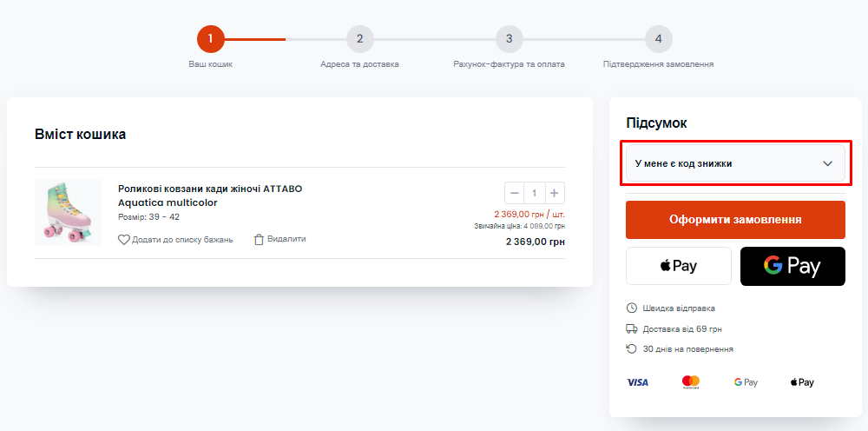The height and width of the screenshot is (431, 868).
Task: Click the chevron arrow in discount code box
Action: pyautogui.click(x=827, y=163)
